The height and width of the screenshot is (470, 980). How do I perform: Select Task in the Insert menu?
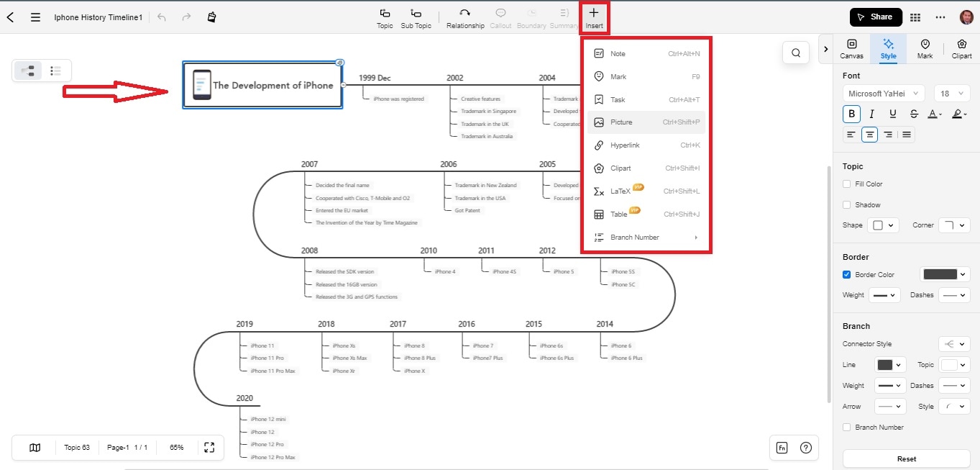(x=646, y=100)
